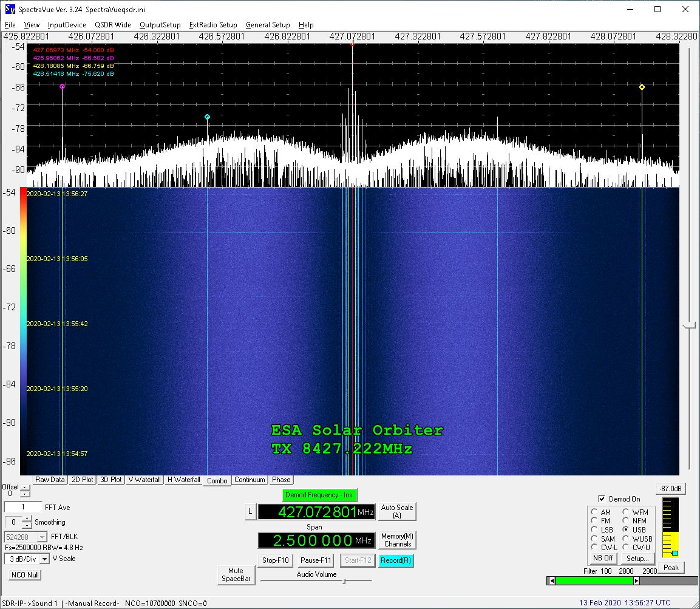Click Stop-F10 button
The height and width of the screenshot is (609, 700).
276,560
